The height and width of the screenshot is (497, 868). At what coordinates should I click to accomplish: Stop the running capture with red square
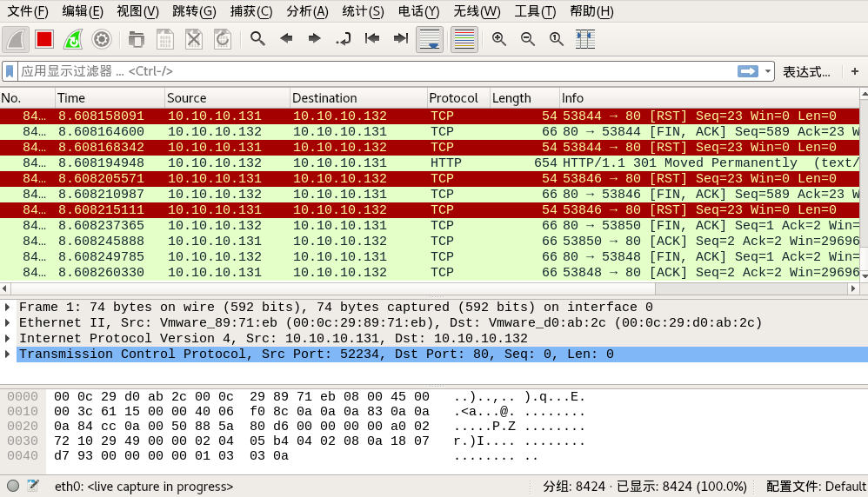[44, 39]
